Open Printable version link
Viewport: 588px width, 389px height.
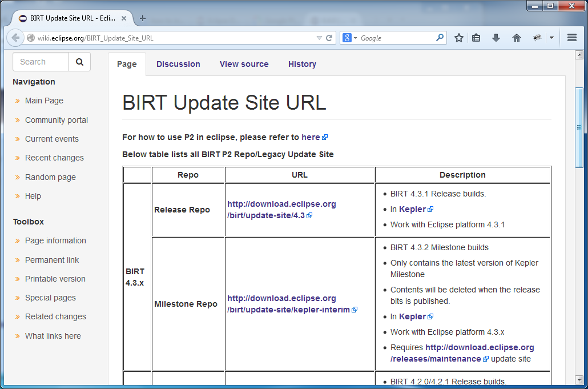click(55, 279)
